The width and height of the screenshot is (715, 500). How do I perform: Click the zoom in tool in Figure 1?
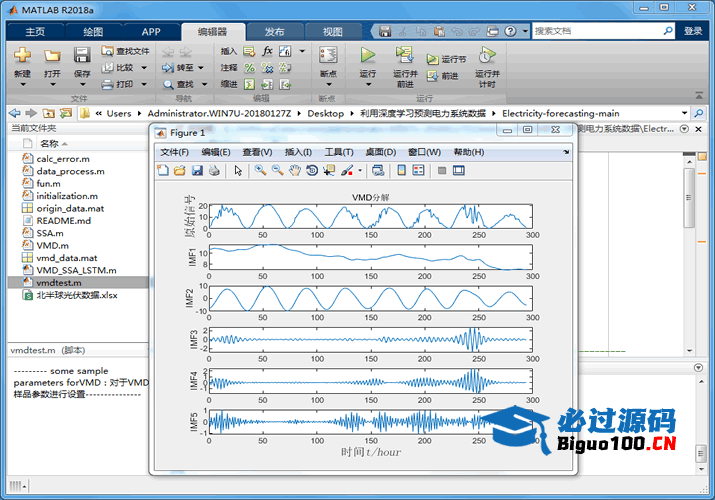pos(260,171)
